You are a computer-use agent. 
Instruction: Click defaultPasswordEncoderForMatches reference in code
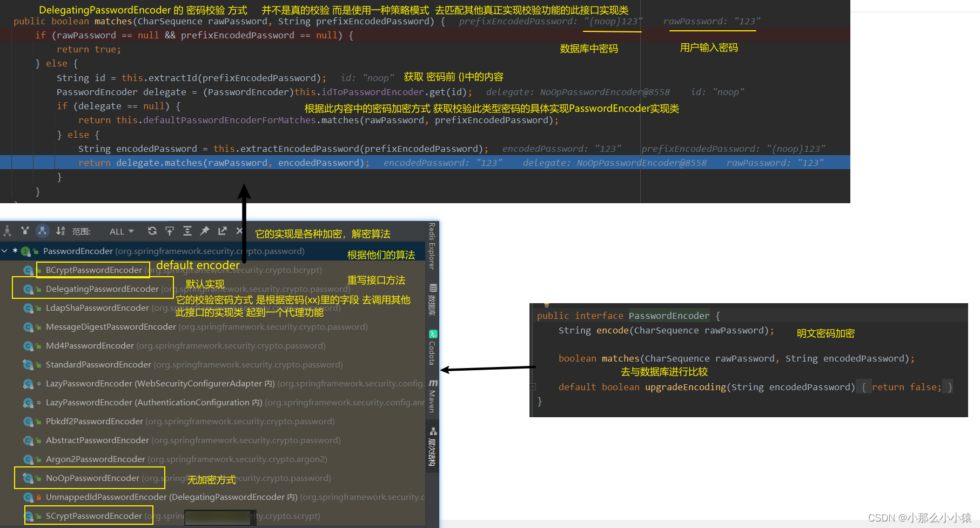[x=230, y=120]
